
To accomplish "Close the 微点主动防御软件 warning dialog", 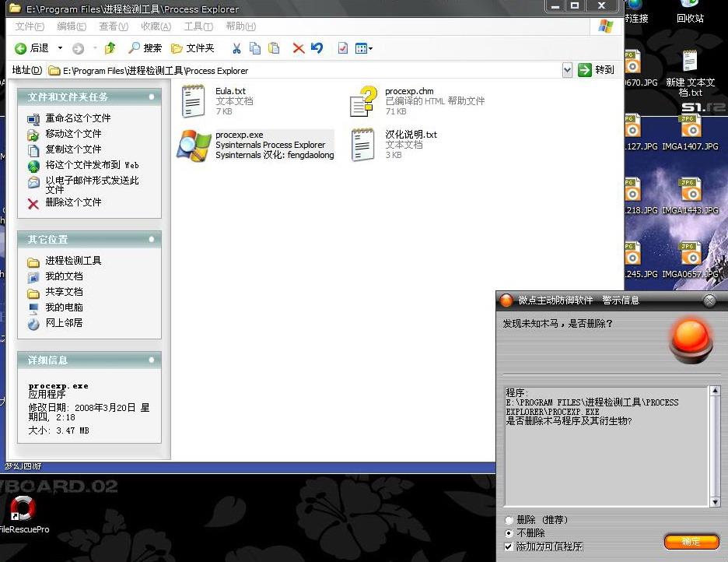I will point(709,300).
